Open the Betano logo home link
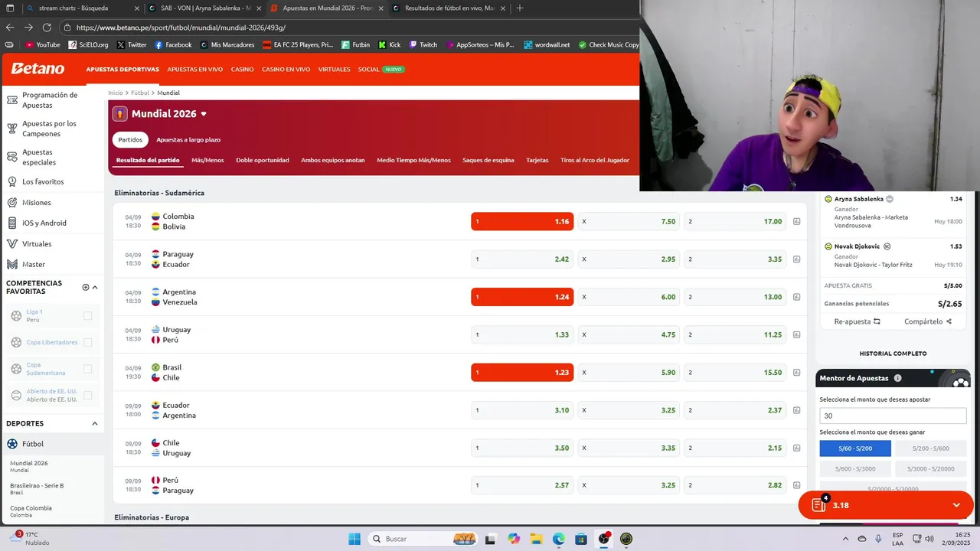The height and width of the screenshot is (551, 980). [x=38, y=69]
